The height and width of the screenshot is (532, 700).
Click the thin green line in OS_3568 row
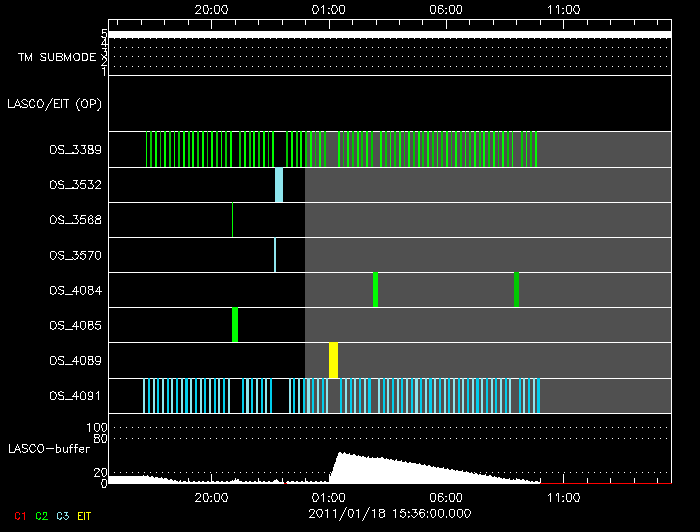pos(232,220)
